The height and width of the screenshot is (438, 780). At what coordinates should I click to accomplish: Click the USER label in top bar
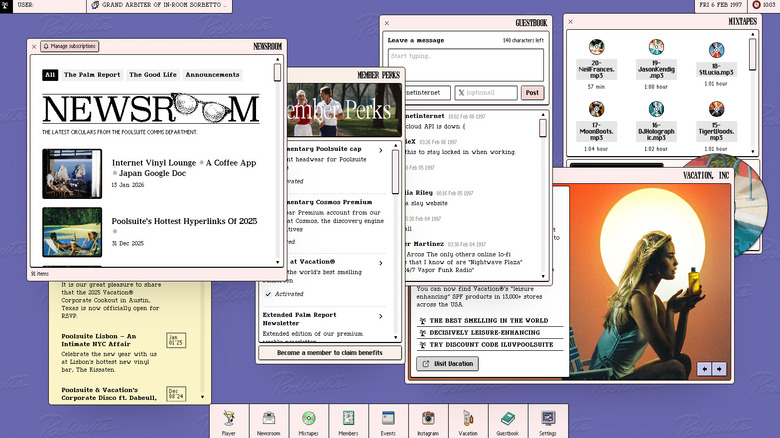point(25,4)
